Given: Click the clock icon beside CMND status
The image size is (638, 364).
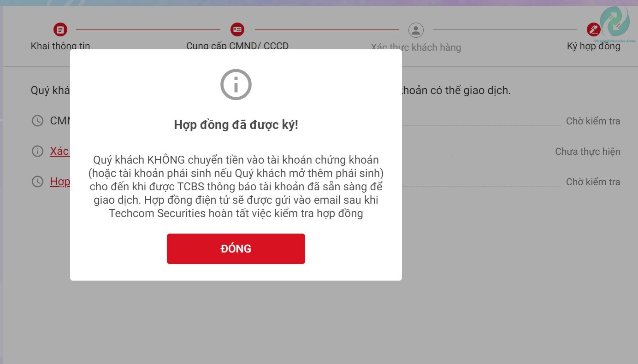Looking at the screenshot, I should pyautogui.click(x=37, y=121).
